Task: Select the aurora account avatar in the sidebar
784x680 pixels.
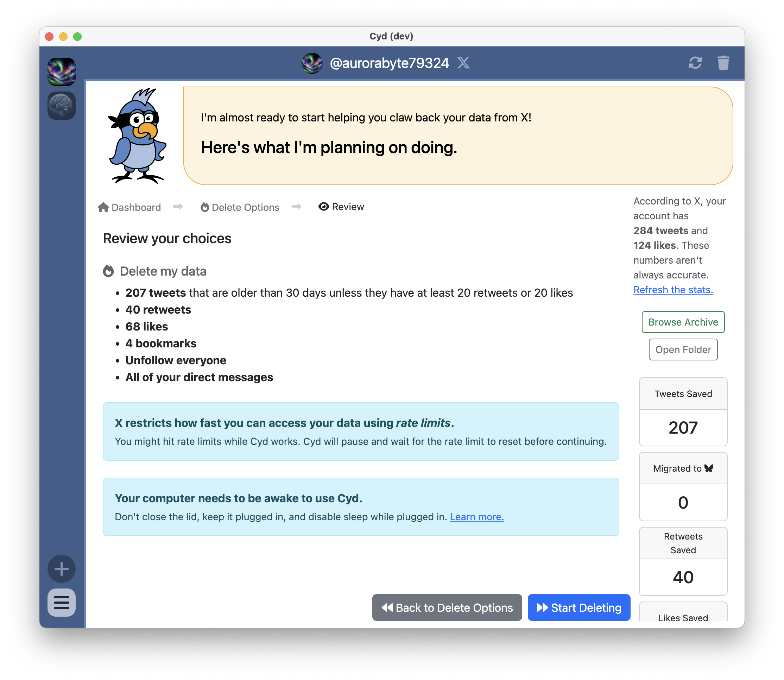Action: pos(62,71)
